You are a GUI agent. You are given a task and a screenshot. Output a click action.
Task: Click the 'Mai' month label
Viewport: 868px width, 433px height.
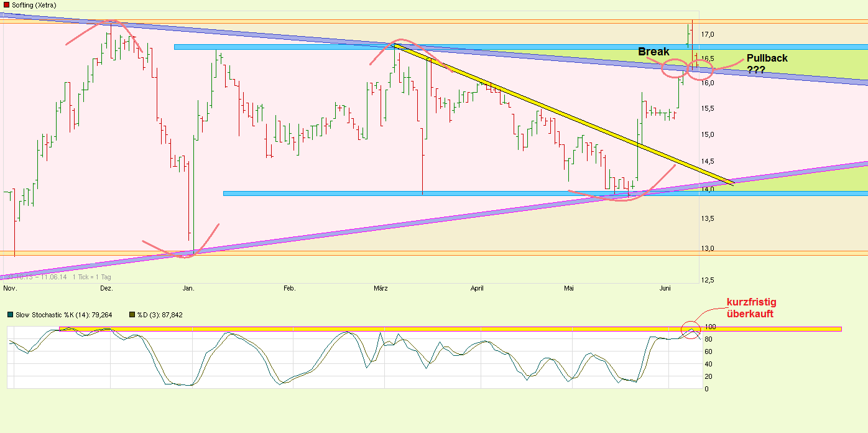569,289
